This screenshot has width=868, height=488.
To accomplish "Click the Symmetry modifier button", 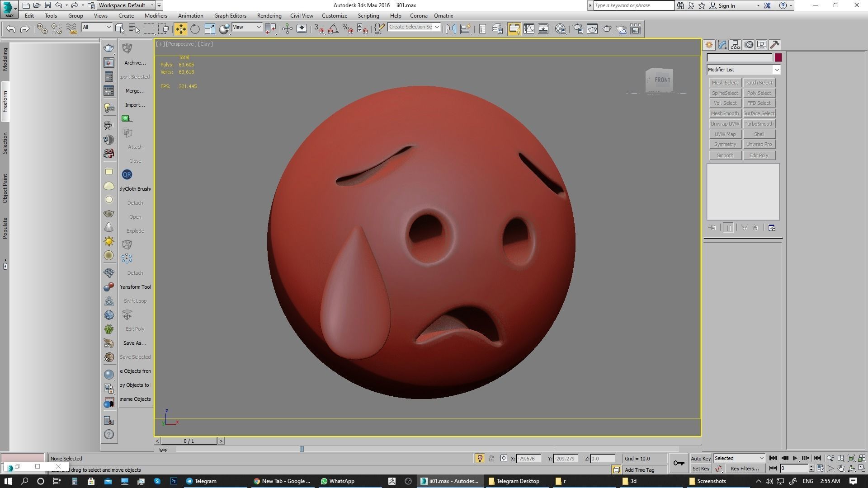I will pos(725,144).
